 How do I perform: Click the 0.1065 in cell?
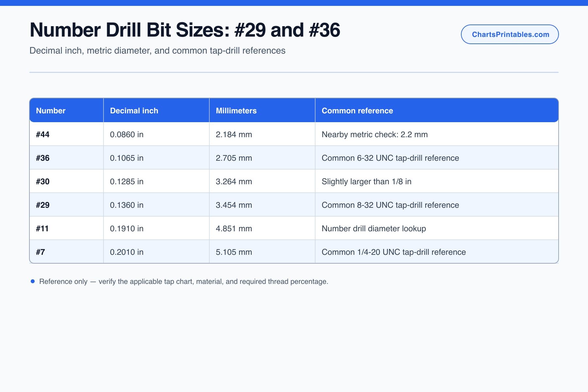coord(156,158)
